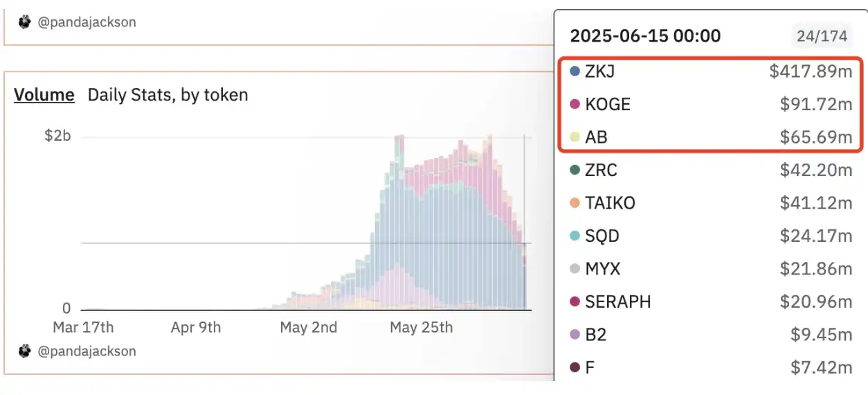Click the 24/174 counter badge
This screenshot has height=395, width=868.
[x=822, y=36]
